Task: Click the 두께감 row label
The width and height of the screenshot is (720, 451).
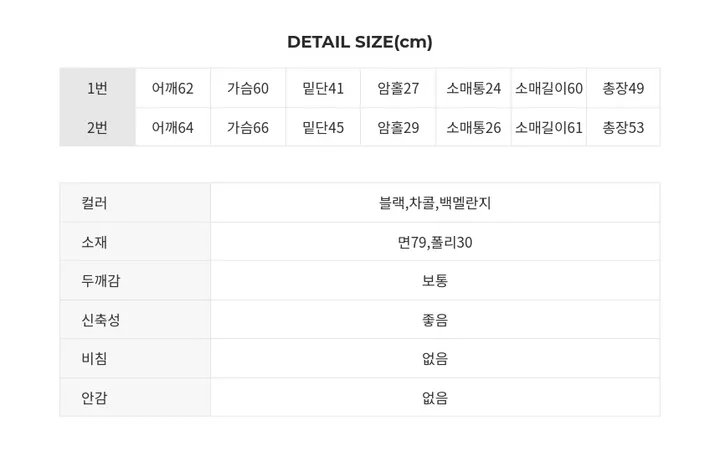Action: 101,280
